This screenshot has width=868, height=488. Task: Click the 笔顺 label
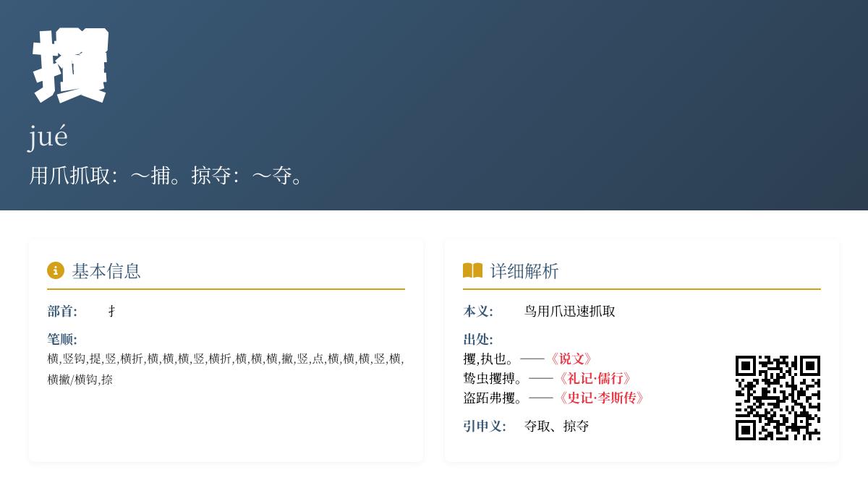tap(62, 340)
